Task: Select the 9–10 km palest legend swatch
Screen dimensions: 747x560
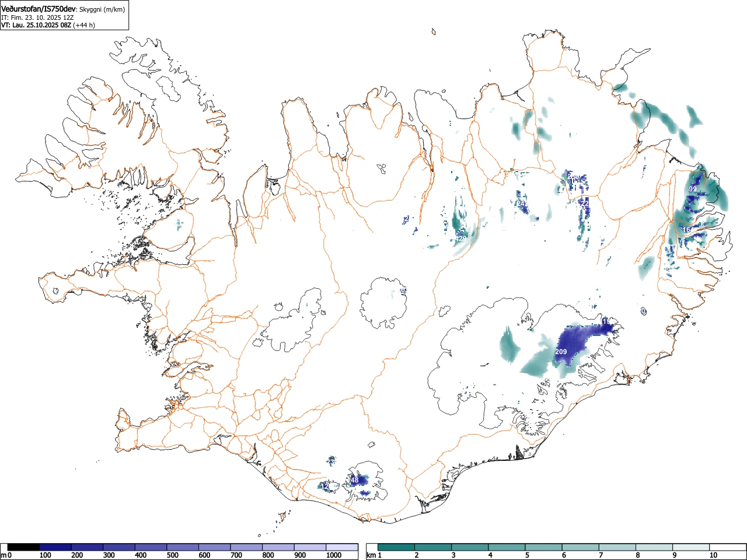Action: point(690,547)
